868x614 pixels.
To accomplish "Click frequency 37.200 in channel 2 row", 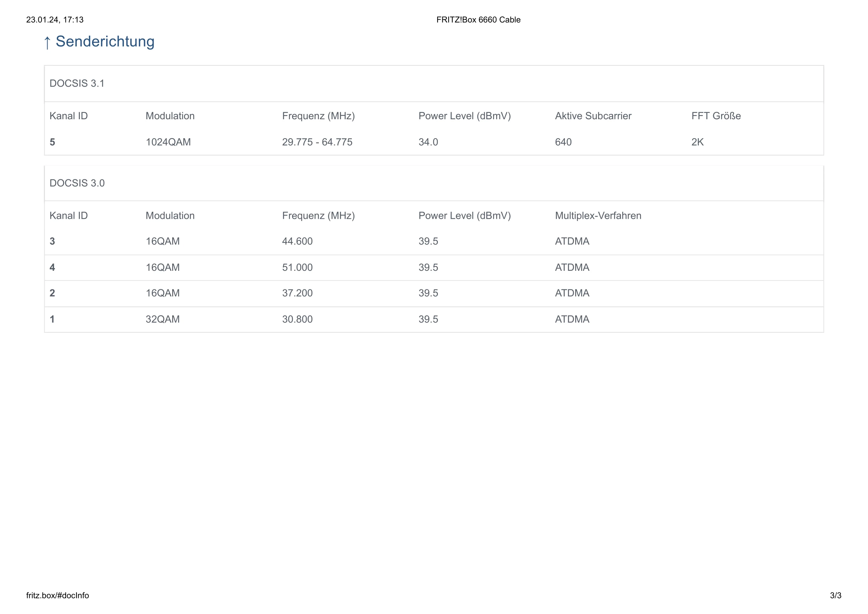I will tap(297, 293).
